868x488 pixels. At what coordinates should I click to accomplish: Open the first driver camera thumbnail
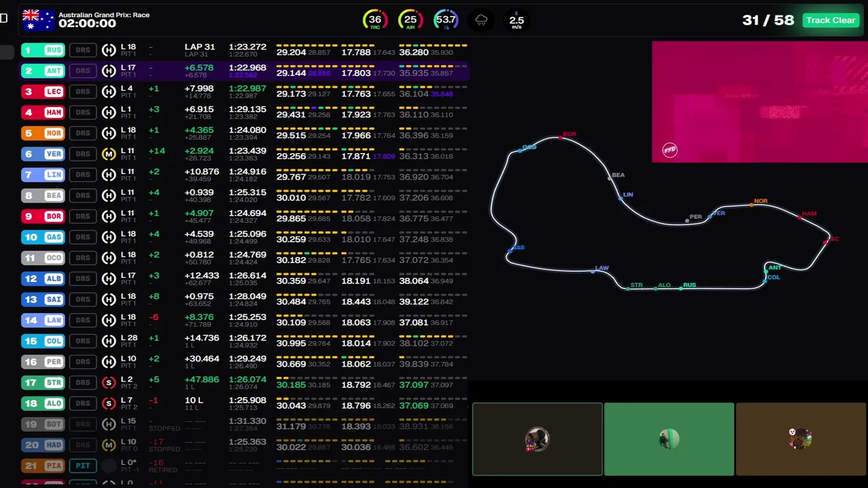coord(537,439)
